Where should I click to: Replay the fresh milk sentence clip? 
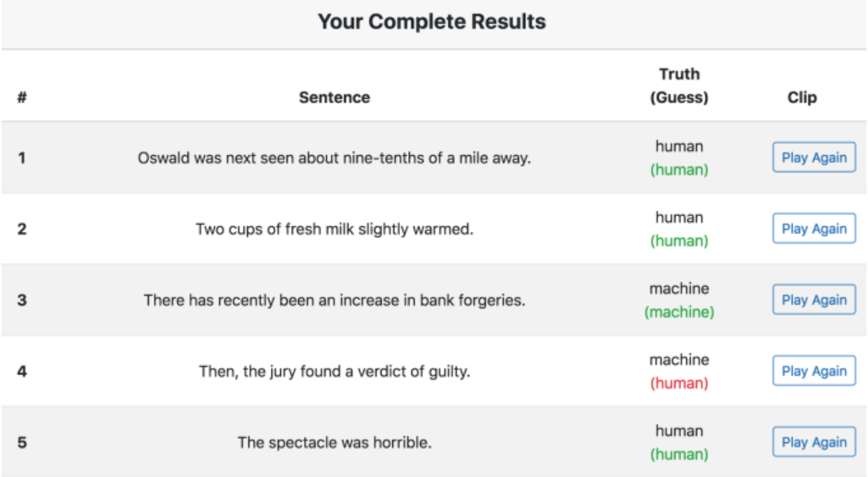pyautogui.click(x=813, y=228)
